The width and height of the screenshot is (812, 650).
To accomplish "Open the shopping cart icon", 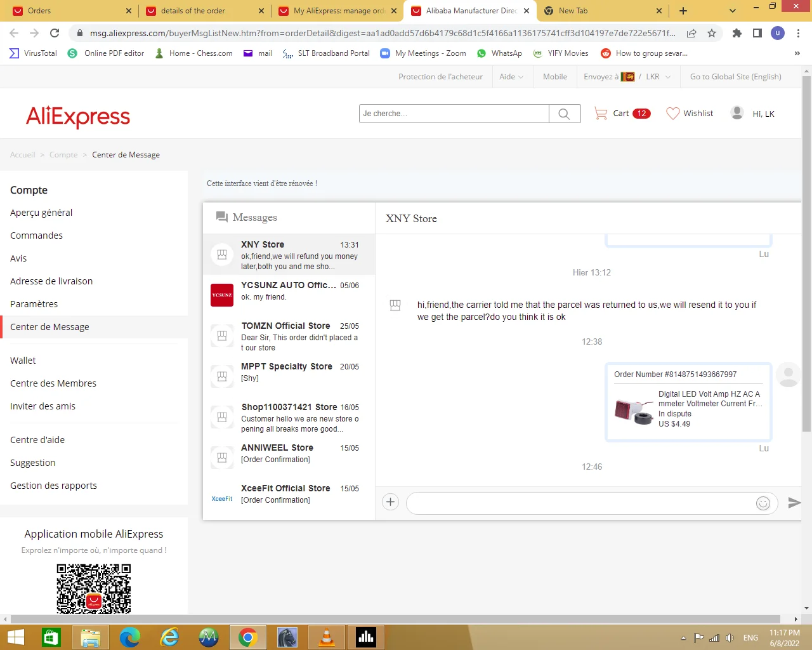I will tap(601, 114).
